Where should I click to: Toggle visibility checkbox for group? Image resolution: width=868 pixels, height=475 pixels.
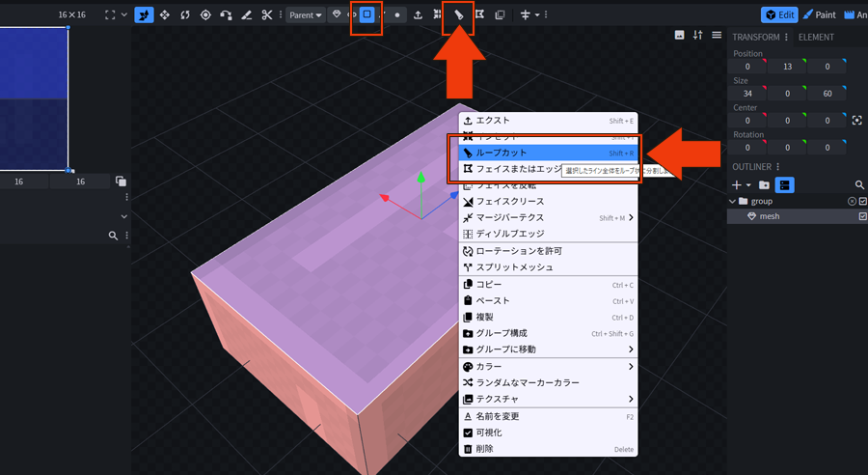[862, 201]
